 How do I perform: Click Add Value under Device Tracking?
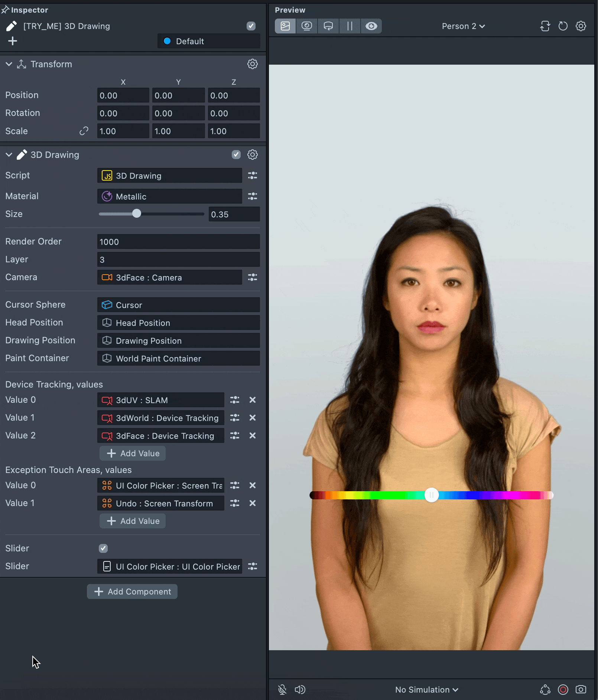(x=133, y=453)
